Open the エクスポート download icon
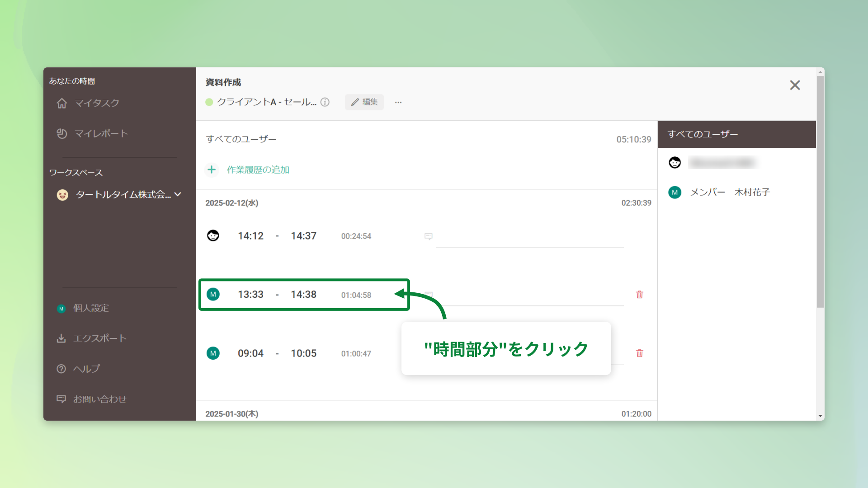This screenshot has width=868, height=488. tap(61, 338)
